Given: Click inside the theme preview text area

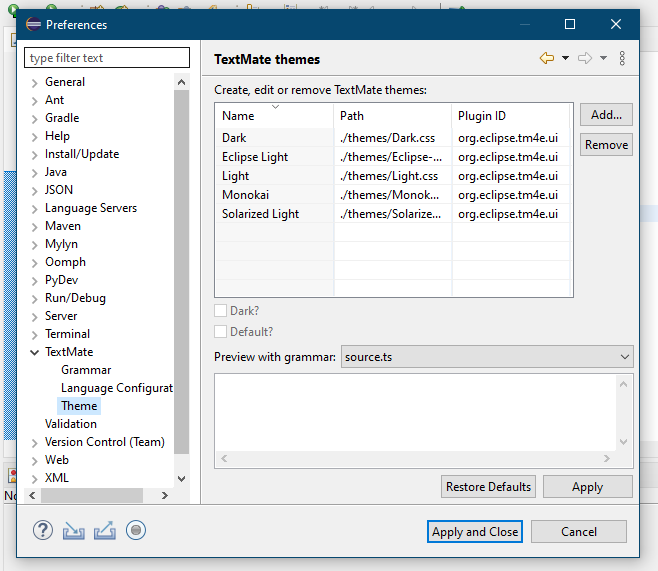Looking at the screenshot, I should coord(415,412).
